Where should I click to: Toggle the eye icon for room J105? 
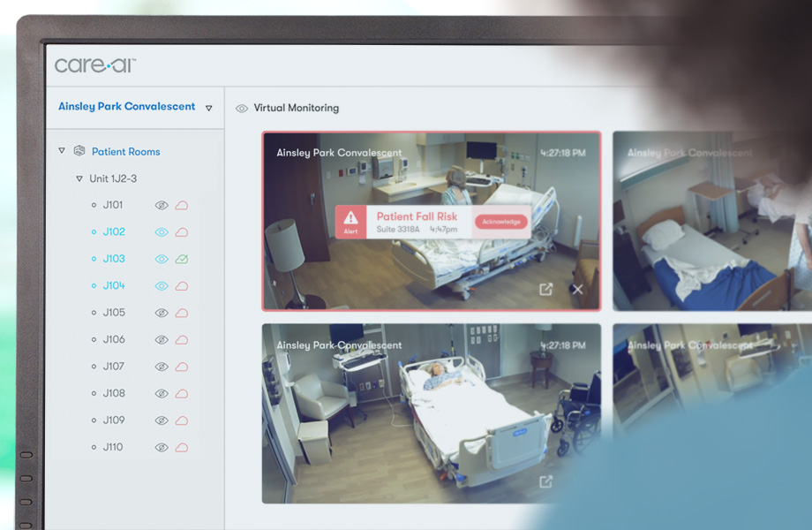tap(162, 313)
